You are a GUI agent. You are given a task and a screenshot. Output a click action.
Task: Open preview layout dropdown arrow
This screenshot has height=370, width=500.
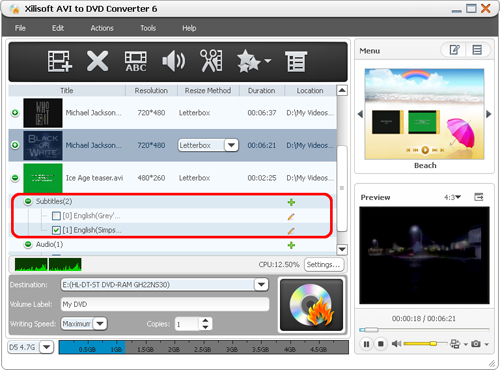tap(465, 344)
